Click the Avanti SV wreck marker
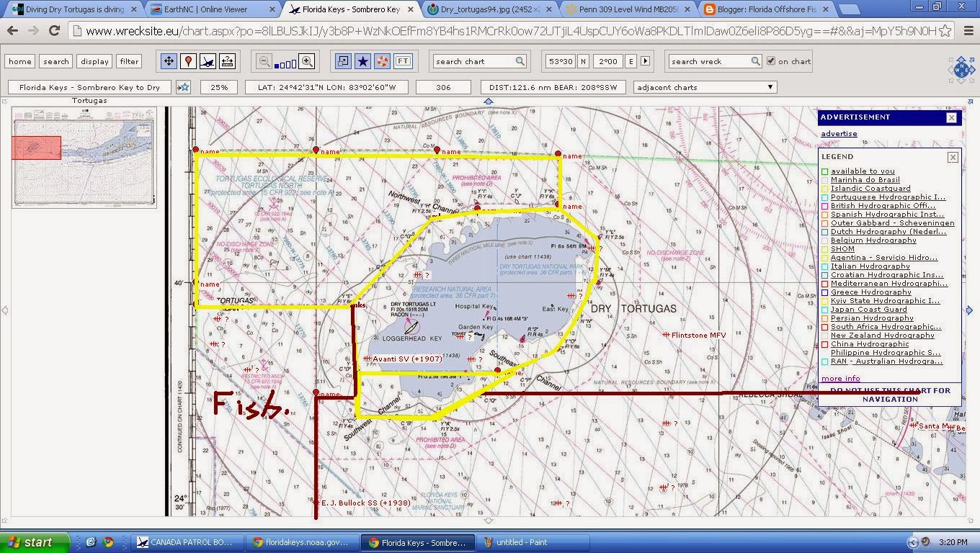The height and width of the screenshot is (553, 980). pyautogui.click(x=366, y=359)
